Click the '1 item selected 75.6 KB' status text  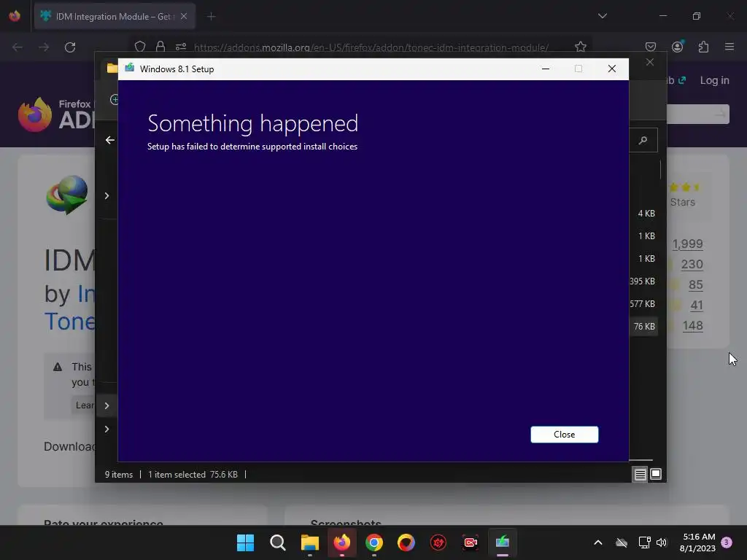click(x=193, y=474)
